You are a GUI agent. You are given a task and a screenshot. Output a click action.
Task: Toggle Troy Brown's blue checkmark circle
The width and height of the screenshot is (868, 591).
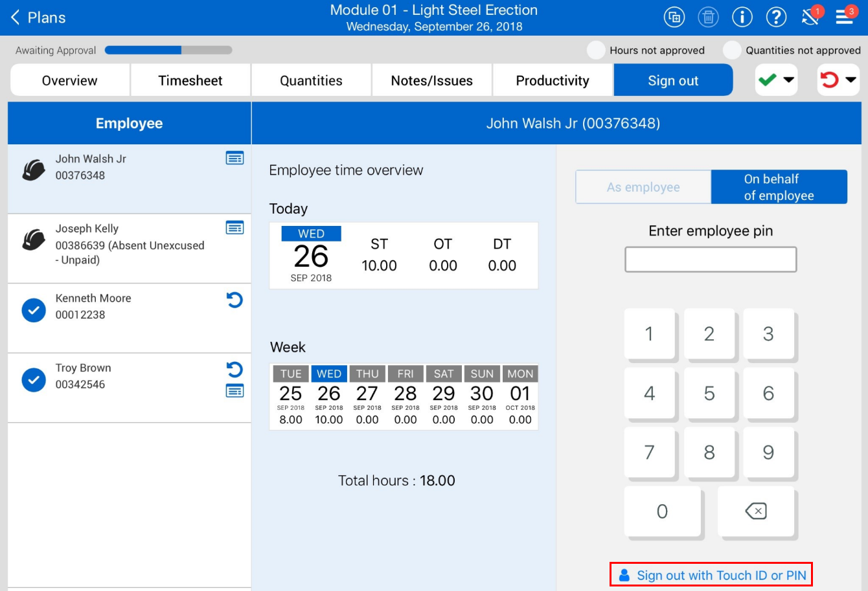(x=34, y=380)
